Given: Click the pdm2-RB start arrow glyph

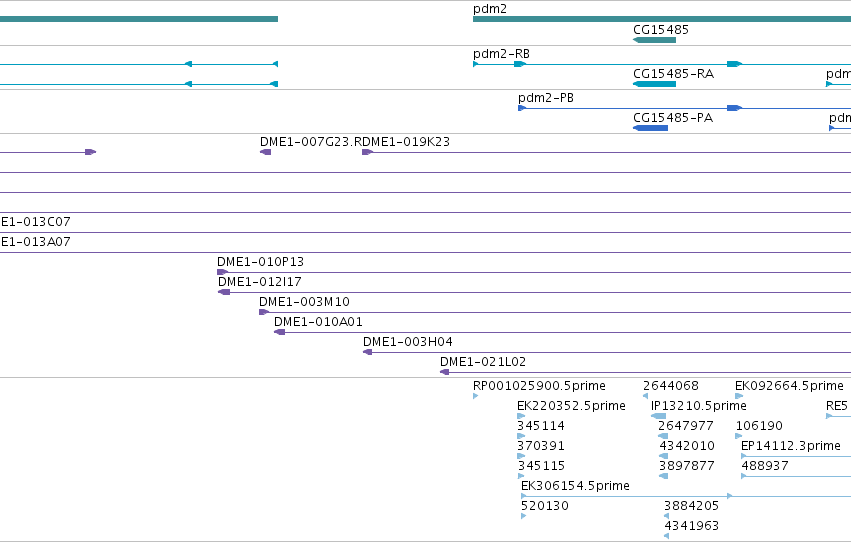Looking at the screenshot, I should (475, 64).
